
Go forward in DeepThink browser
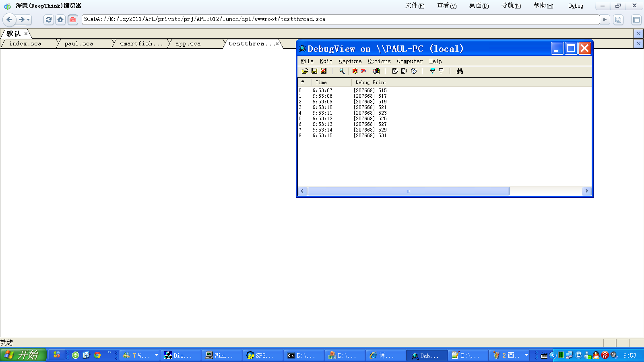(x=21, y=19)
